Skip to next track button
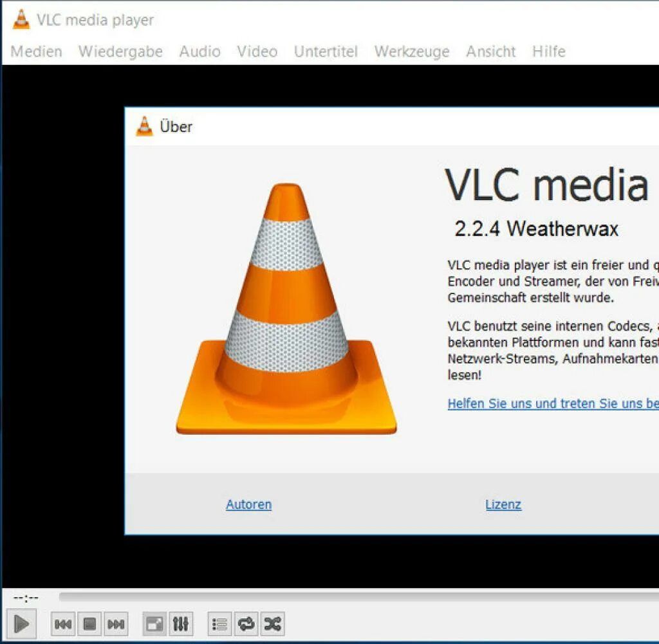 [x=116, y=624]
